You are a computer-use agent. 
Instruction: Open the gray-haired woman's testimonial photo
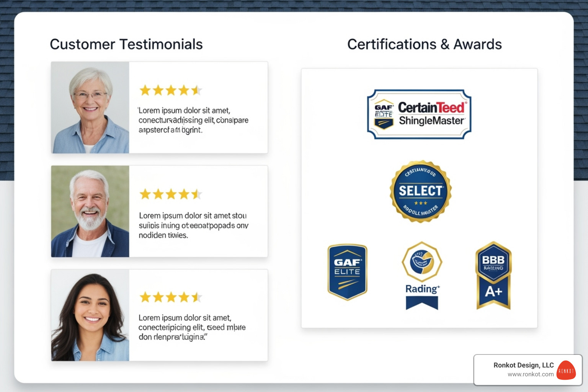pyautogui.click(x=90, y=108)
